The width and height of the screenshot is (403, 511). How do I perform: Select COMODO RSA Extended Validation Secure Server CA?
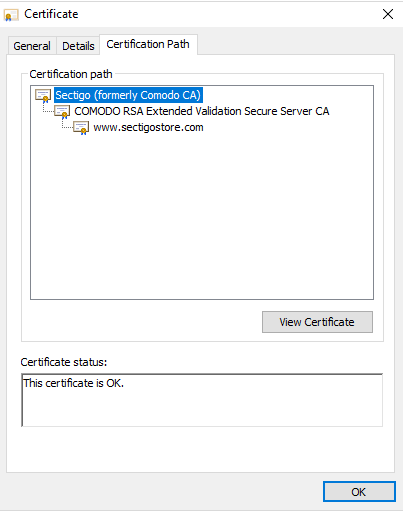pos(202,111)
